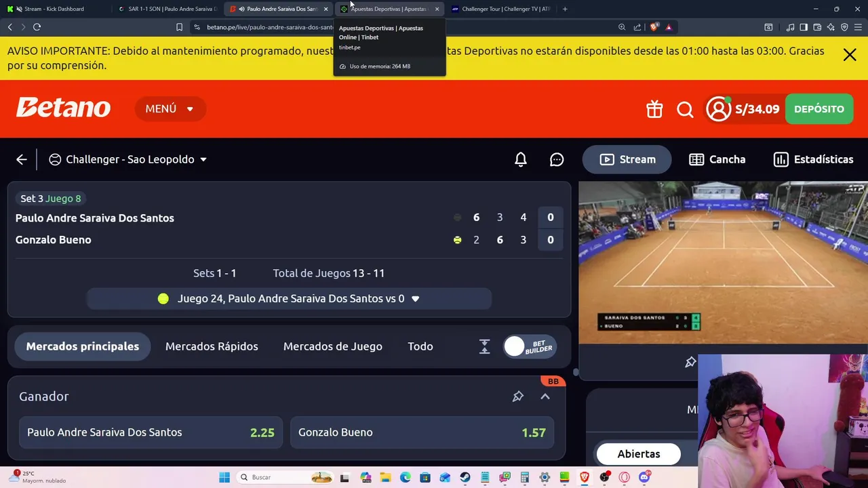The height and width of the screenshot is (488, 868).
Task: Switch to the Cancha view
Action: tap(717, 159)
